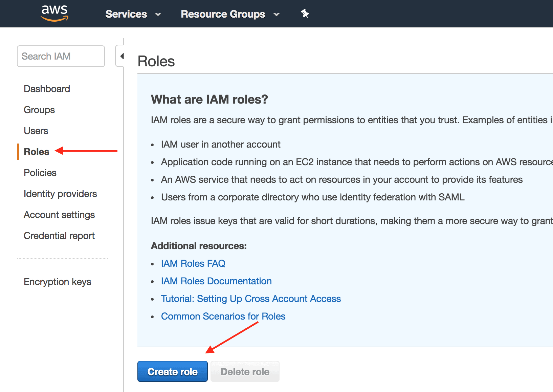Image resolution: width=553 pixels, height=392 pixels.
Task: Open IAM Roles Documentation link
Action: tap(216, 281)
